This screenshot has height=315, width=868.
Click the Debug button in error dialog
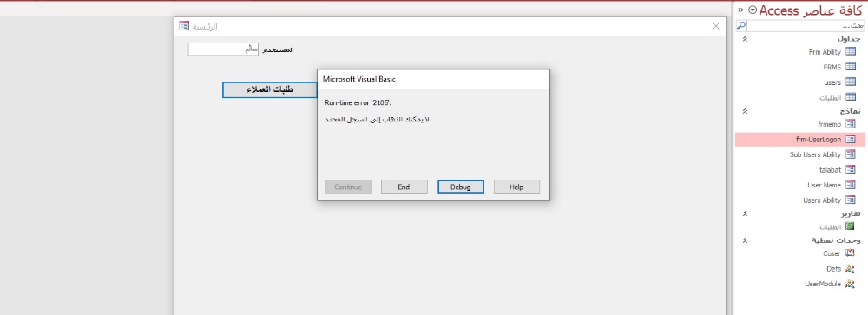click(461, 187)
